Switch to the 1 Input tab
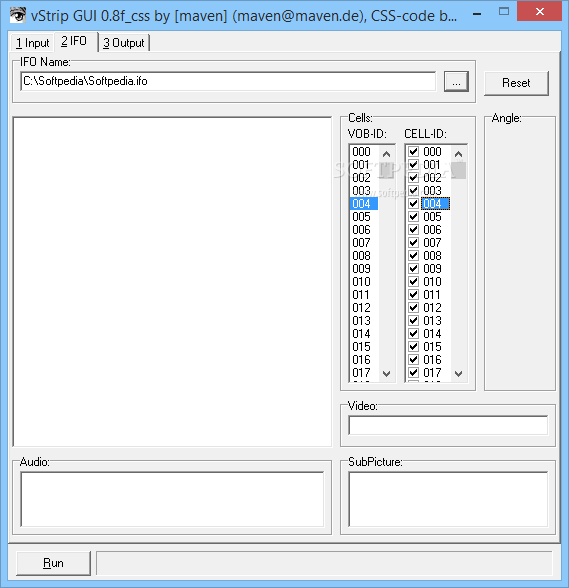The height and width of the screenshot is (588, 569). 33,43
